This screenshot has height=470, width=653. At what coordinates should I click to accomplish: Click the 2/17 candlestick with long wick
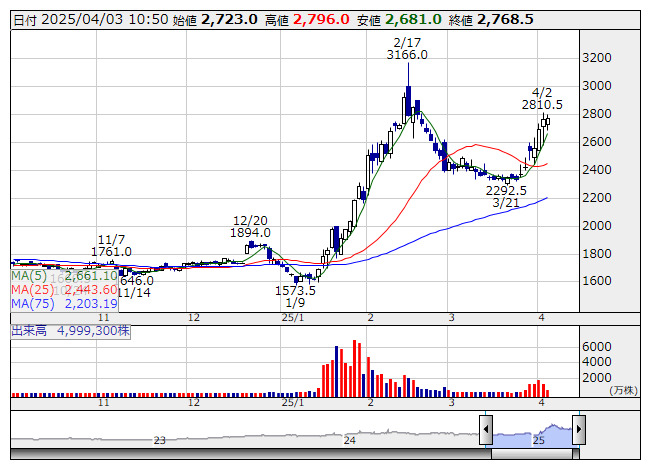tap(409, 103)
